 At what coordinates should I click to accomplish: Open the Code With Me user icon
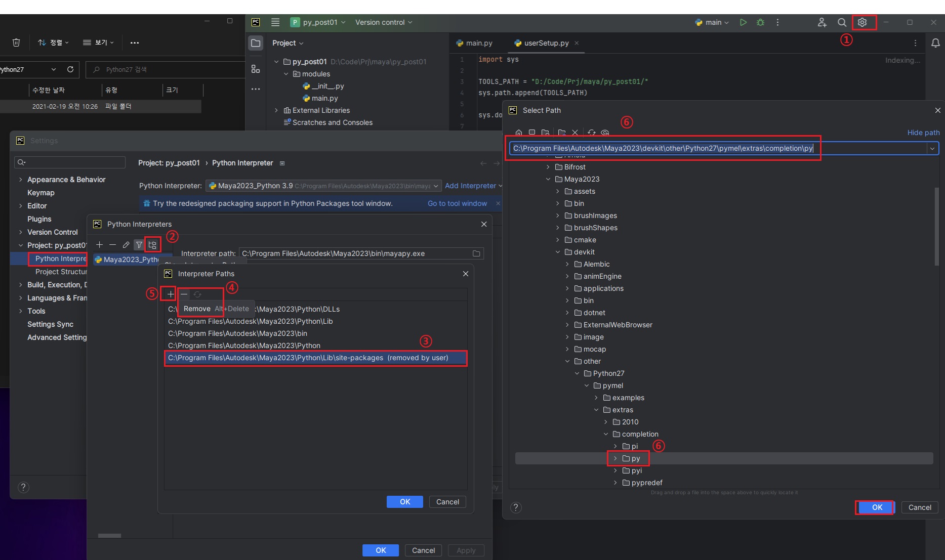(x=822, y=22)
